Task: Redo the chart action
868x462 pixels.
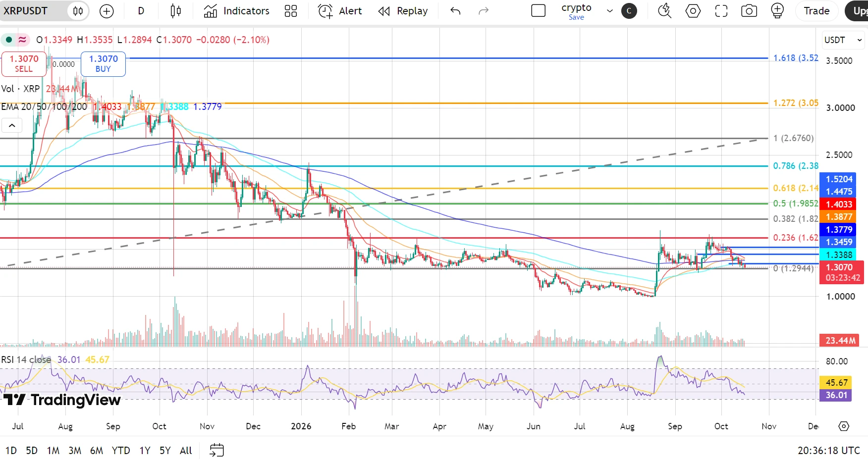Action: [484, 11]
